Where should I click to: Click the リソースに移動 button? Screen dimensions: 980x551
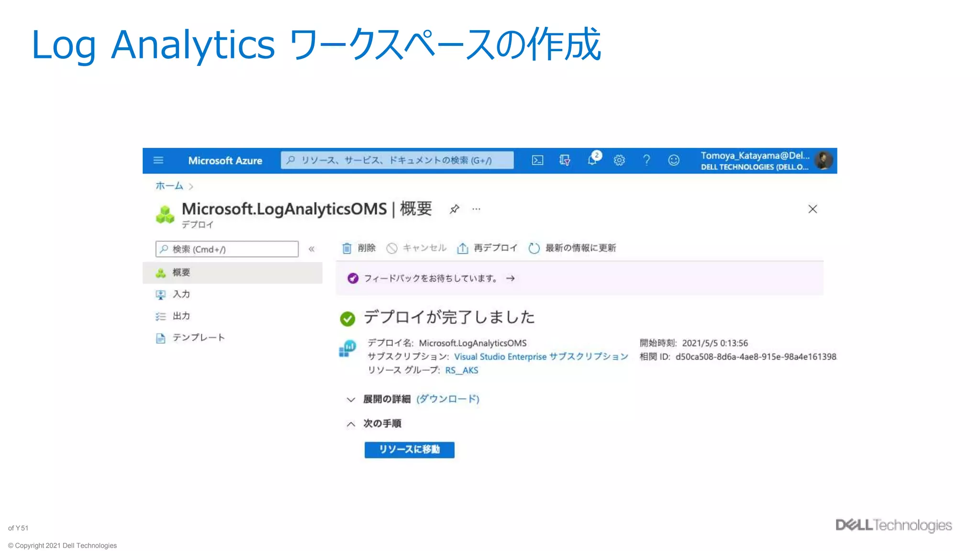coord(410,450)
